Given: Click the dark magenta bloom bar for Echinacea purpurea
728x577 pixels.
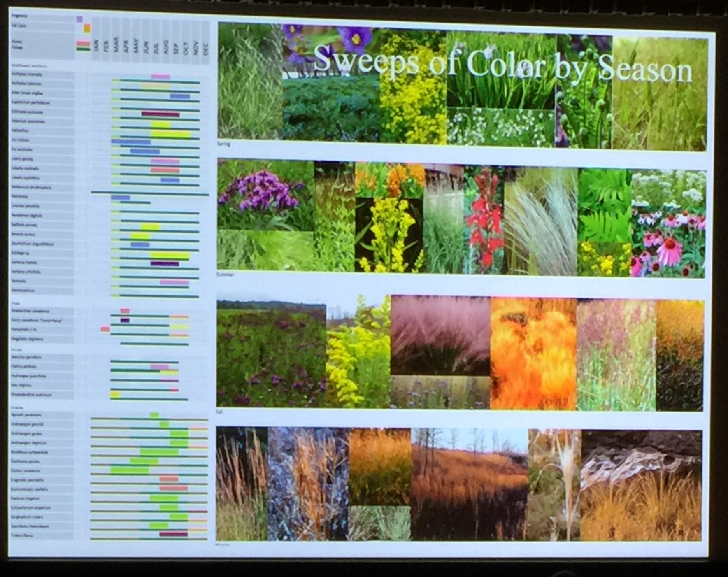Looking at the screenshot, I should (160, 114).
